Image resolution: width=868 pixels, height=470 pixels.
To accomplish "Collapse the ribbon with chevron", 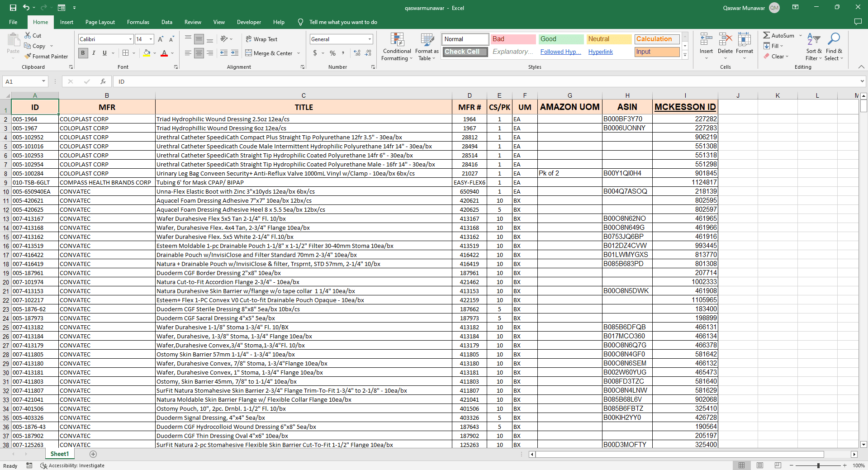I will [x=861, y=67].
